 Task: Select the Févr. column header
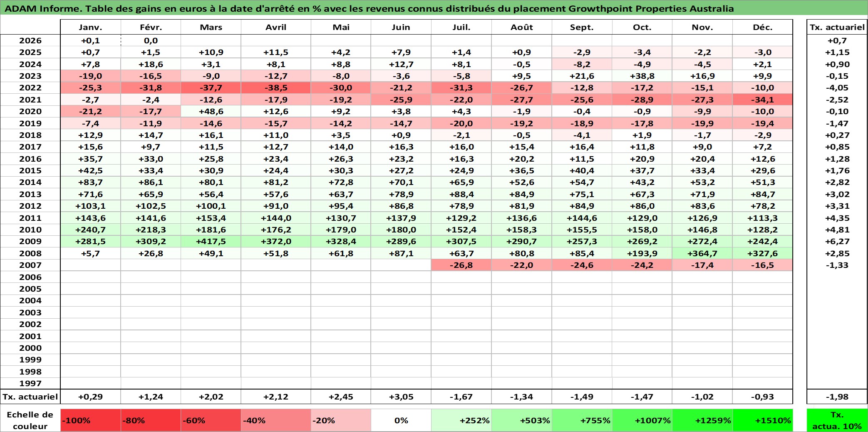[x=151, y=27]
